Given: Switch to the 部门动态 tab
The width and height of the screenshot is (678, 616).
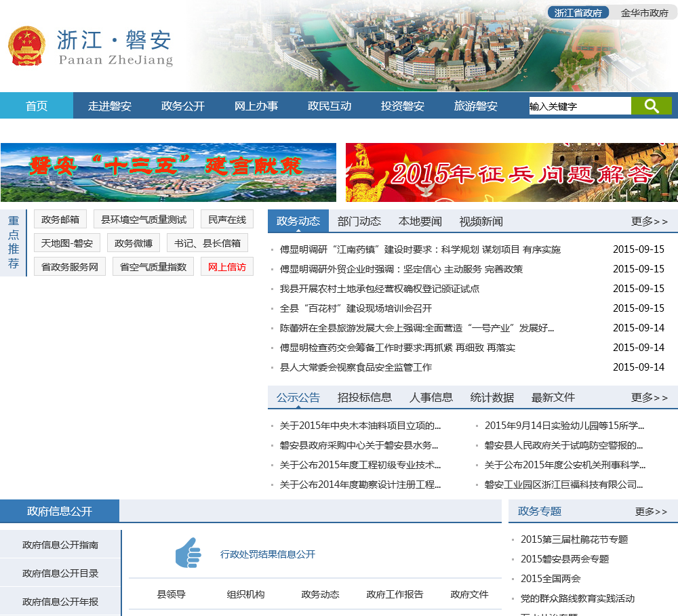Looking at the screenshot, I should point(359,222).
